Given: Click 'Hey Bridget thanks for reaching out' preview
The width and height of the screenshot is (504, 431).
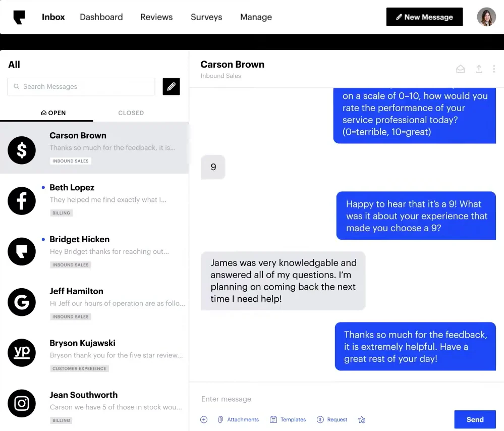Looking at the screenshot, I should (x=109, y=251).
